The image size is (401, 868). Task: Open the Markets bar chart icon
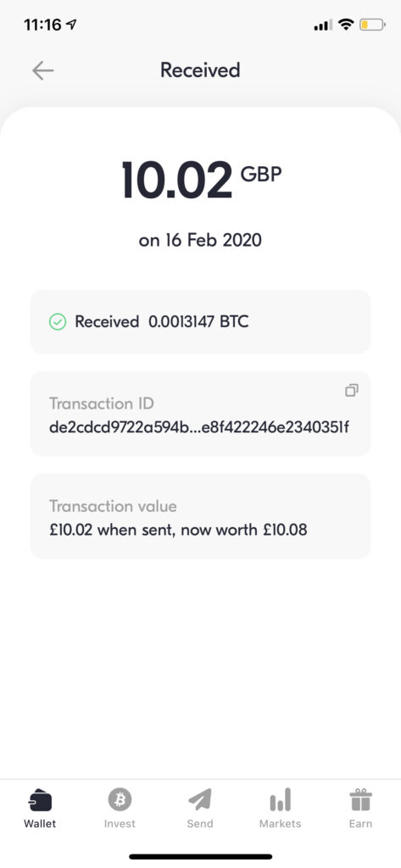click(x=281, y=799)
